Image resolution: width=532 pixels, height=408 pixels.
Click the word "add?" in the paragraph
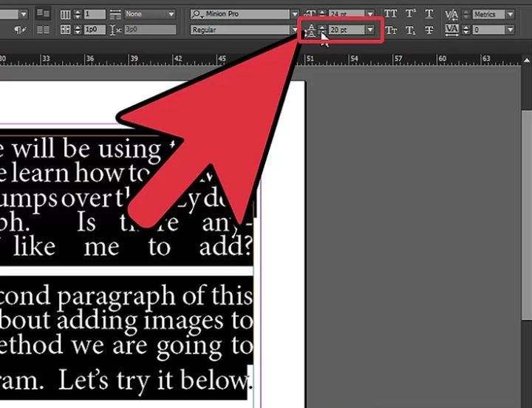pyautogui.click(x=226, y=247)
